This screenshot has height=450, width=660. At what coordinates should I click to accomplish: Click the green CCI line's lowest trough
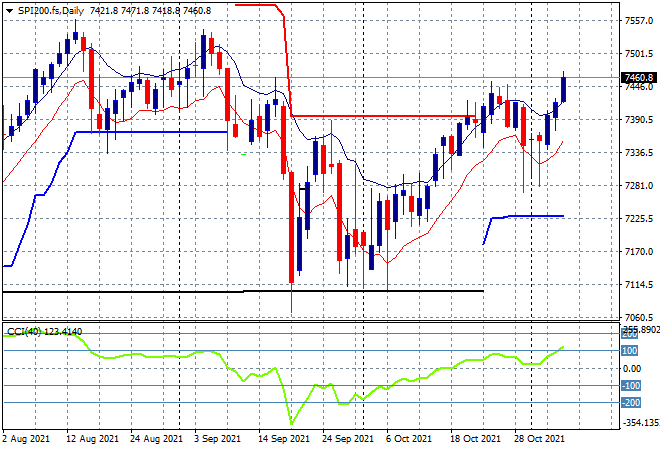click(292, 423)
